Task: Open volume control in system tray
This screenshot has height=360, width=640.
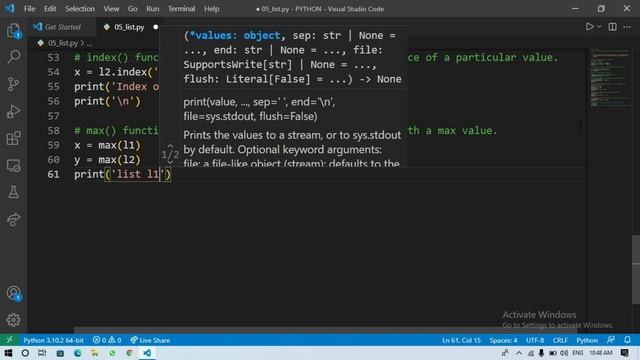Action: click(x=564, y=353)
